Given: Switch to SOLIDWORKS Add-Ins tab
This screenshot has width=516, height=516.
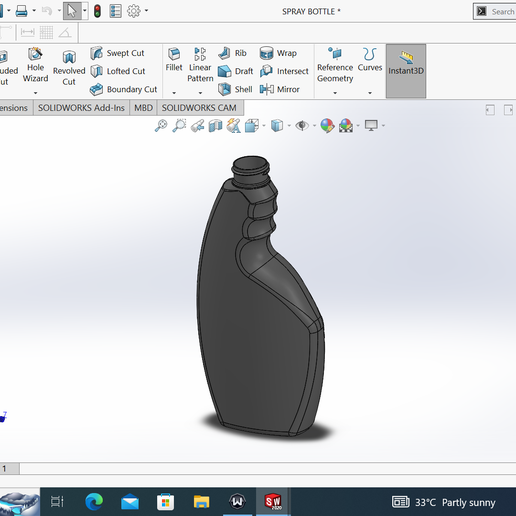Looking at the screenshot, I should [x=81, y=108].
